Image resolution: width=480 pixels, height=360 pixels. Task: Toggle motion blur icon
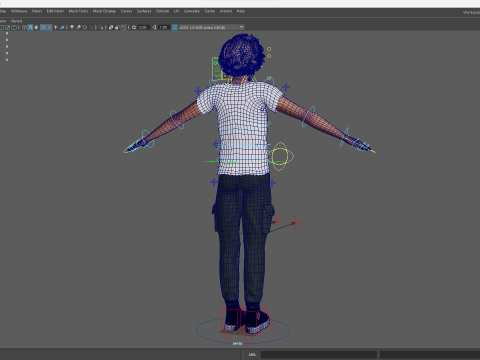click(79, 27)
